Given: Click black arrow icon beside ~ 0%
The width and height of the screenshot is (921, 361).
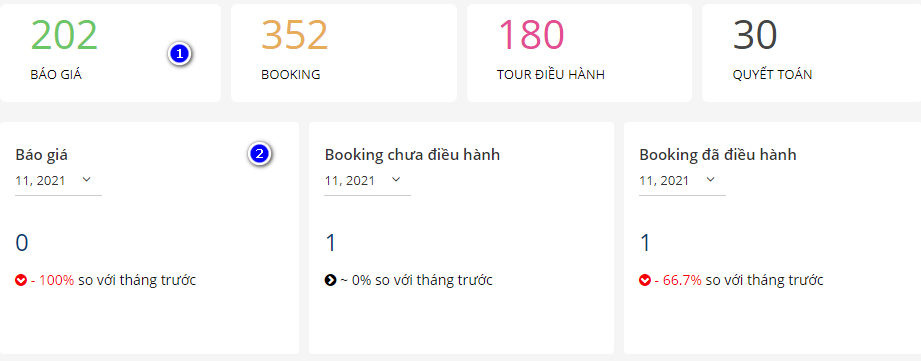Looking at the screenshot, I should [x=330, y=281].
